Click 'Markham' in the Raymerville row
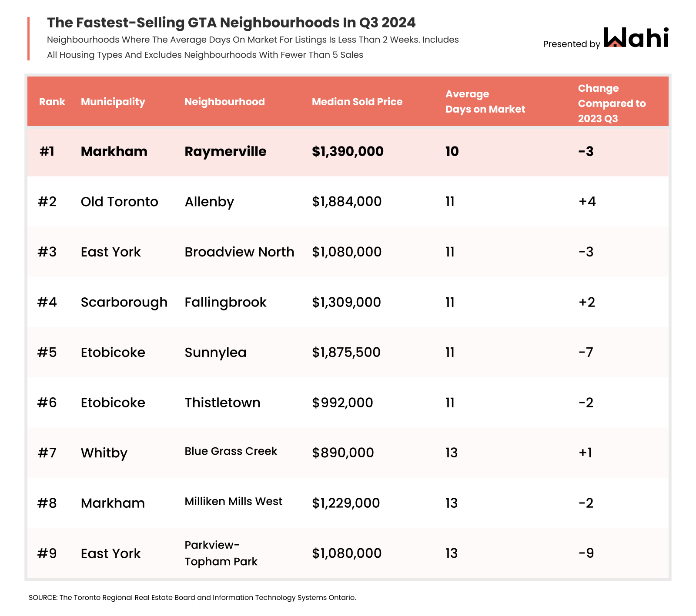696x616 pixels. [114, 151]
